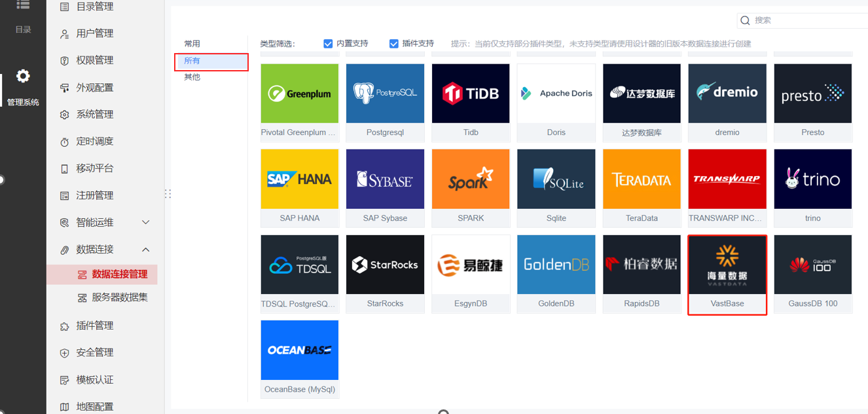The image size is (868, 414).
Task: Choose the TeraData icon
Action: click(642, 179)
